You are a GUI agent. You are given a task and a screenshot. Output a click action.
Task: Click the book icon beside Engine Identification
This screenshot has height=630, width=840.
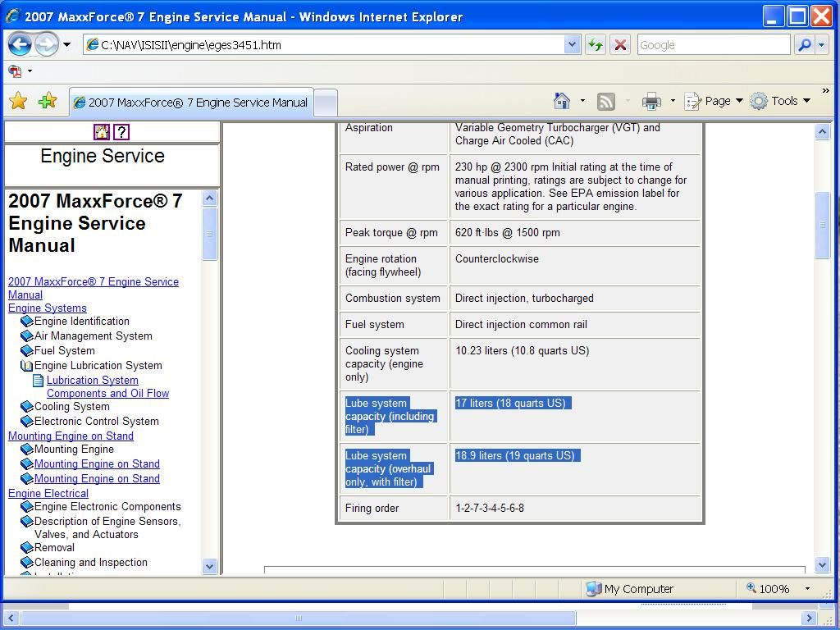tap(26, 322)
